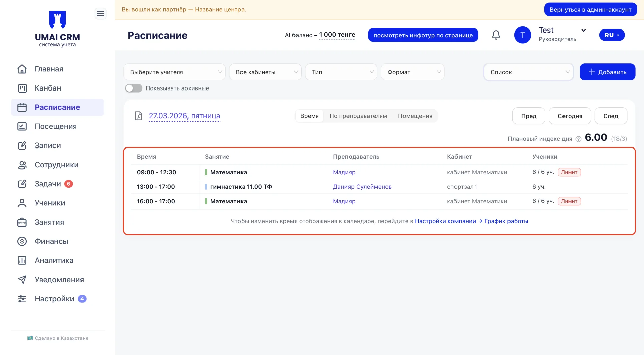Jump to today with Сегодня
The height and width of the screenshot is (355, 644).
[570, 116]
